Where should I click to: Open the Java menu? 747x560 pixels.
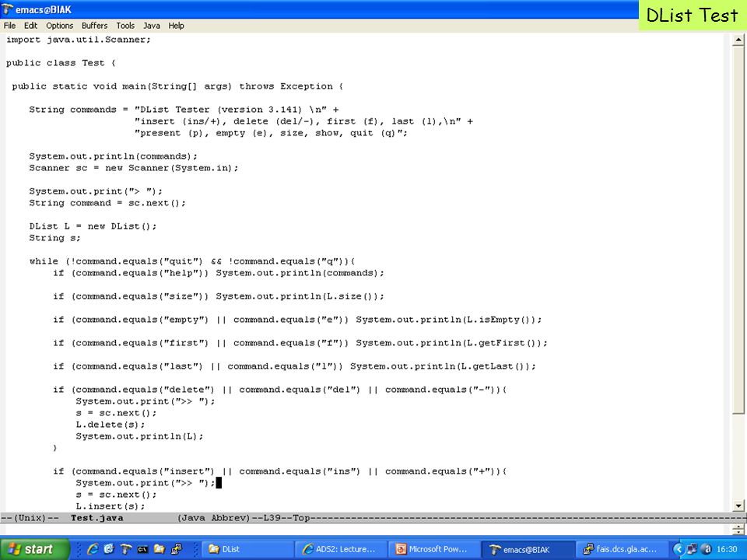tap(152, 26)
